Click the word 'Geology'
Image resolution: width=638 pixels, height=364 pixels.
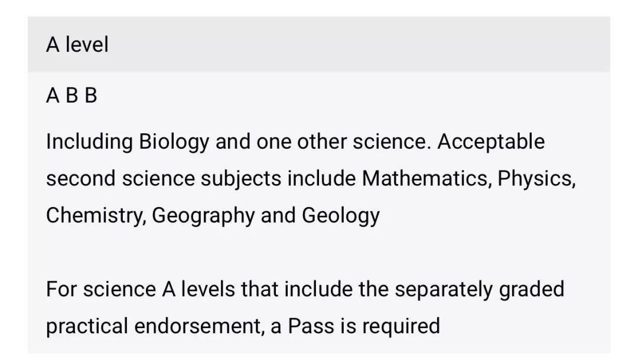click(340, 216)
